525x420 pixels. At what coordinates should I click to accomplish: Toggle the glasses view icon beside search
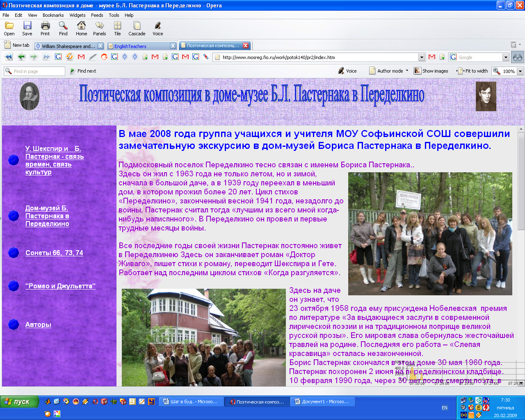[x=518, y=57]
